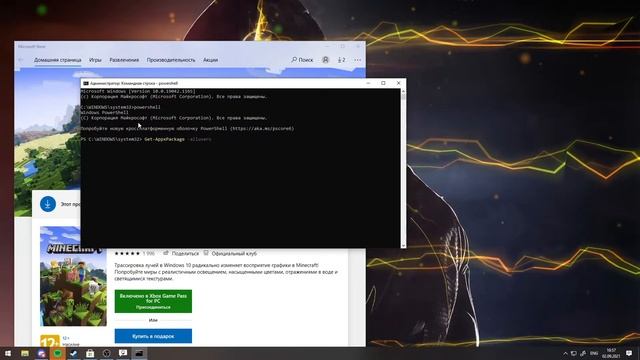
Task: Click the green Xbox Game Pass for PC button
Action: coord(153,301)
